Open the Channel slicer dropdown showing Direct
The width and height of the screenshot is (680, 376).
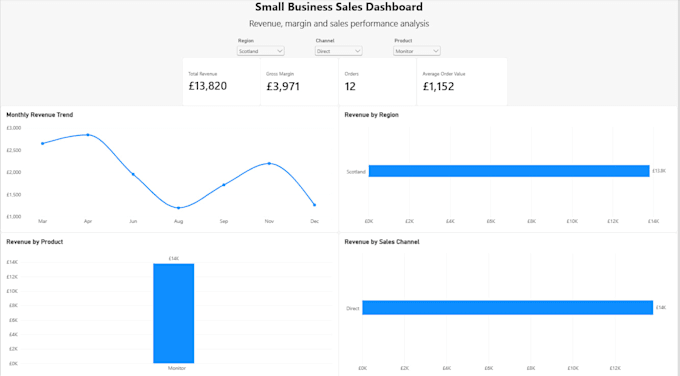338,51
